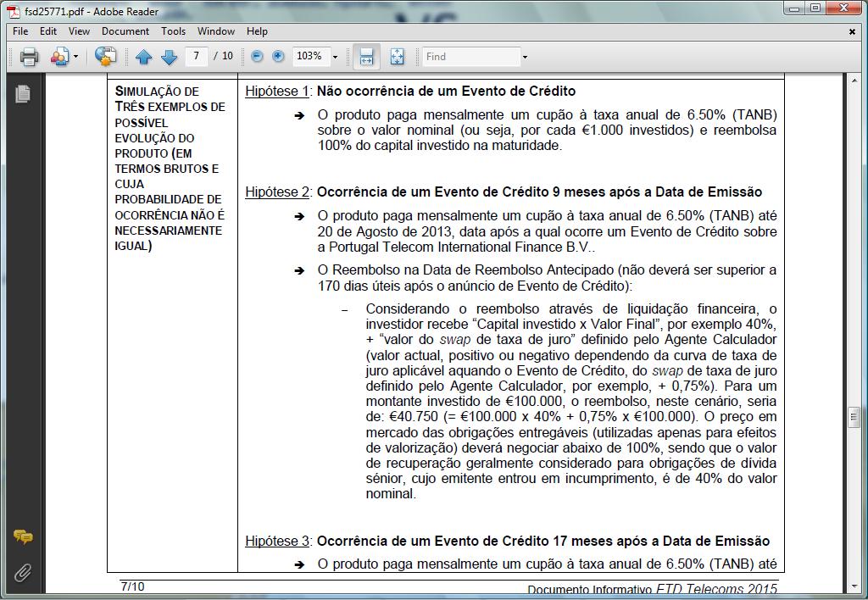Viewport: 868px width, 600px height.
Task: Click the page number field showing 7
Action: tap(197, 56)
